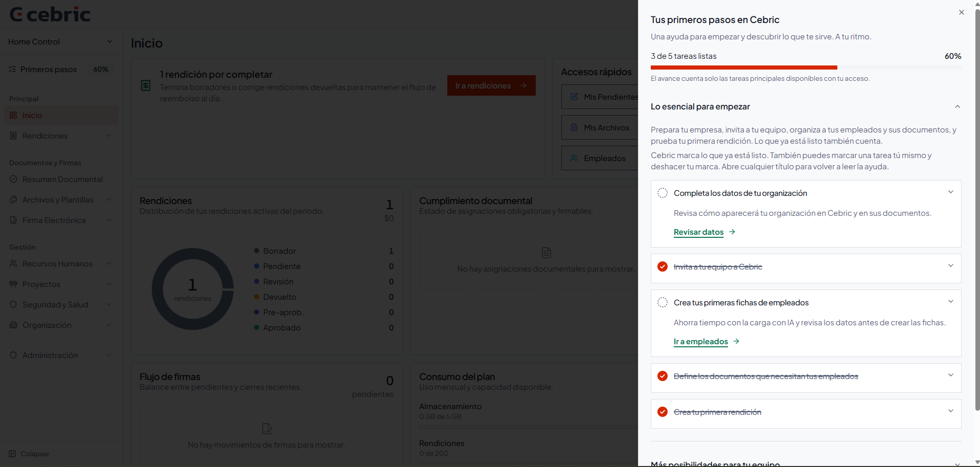Click the rendición receipt icon
The width and height of the screenshot is (980, 467).
point(146,85)
